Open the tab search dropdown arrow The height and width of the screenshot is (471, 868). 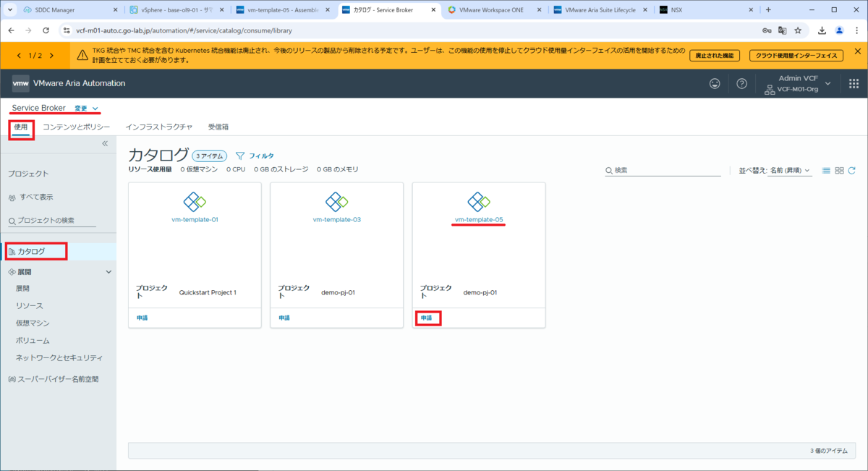click(x=10, y=10)
